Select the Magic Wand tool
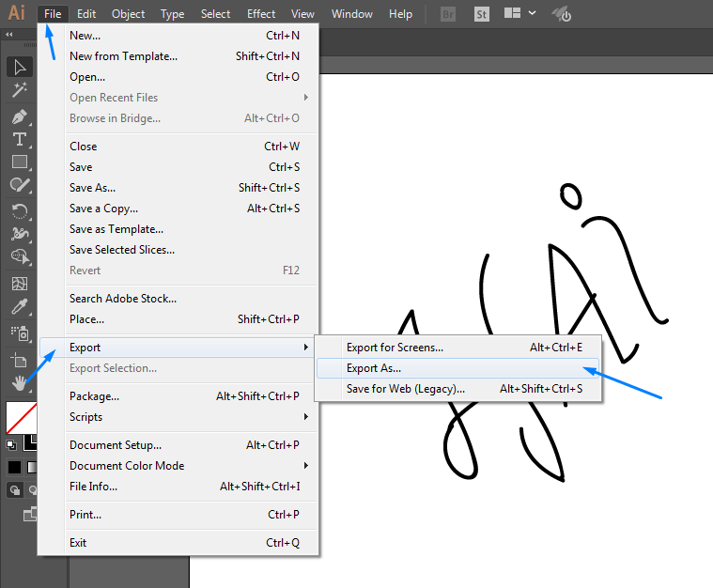The height and width of the screenshot is (588, 713). pyautogui.click(x=19, y=90)
